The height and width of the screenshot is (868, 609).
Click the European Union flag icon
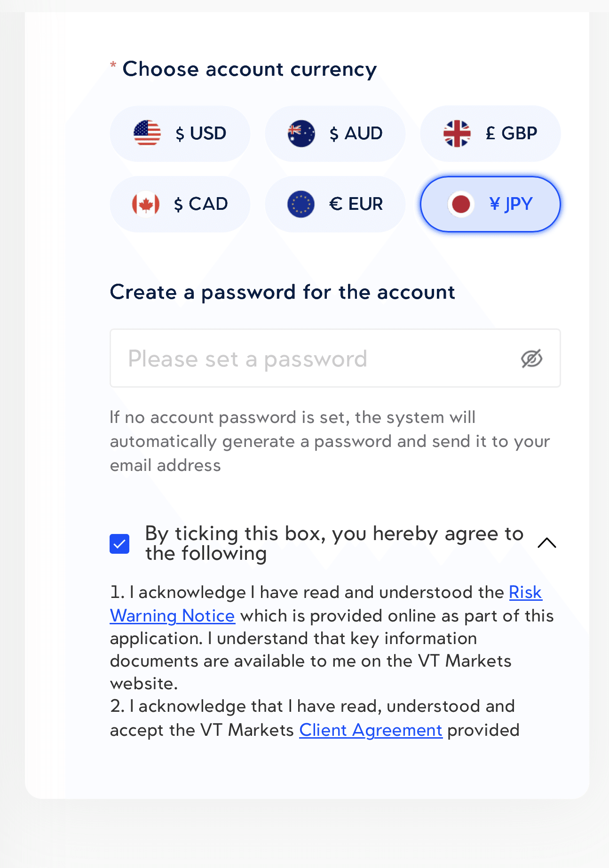pos(301,204)
